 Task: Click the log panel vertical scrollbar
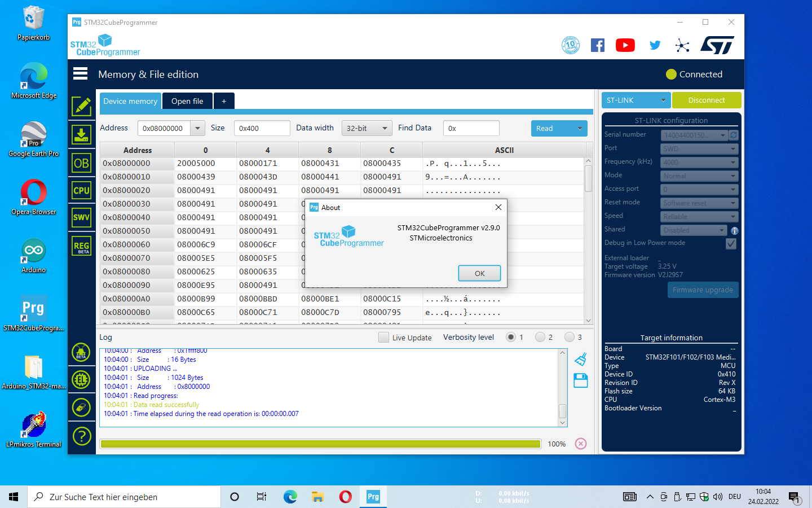pyautogui.click(x=562, y=387)
